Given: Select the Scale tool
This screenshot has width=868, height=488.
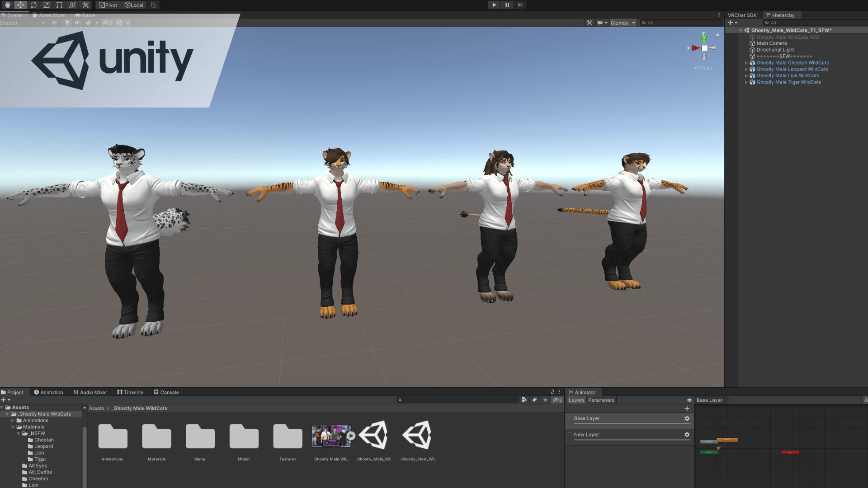Looking at the screenshot, I should (47, 5).
